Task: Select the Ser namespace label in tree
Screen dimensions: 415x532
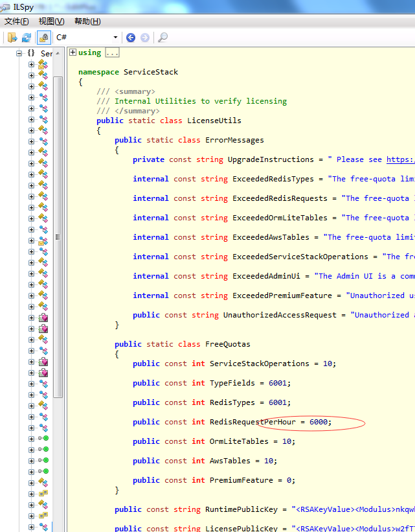Action: (47, 54)
